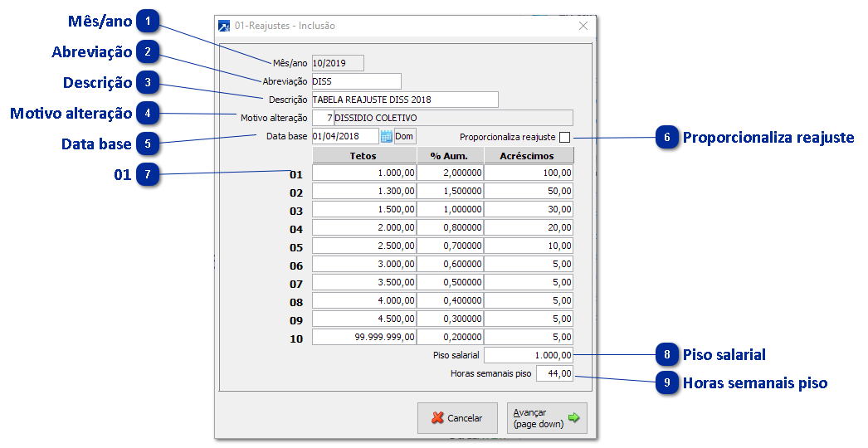Click the Motivo alteração code field
Screen dimensions: 868x448
coord(323,118)
